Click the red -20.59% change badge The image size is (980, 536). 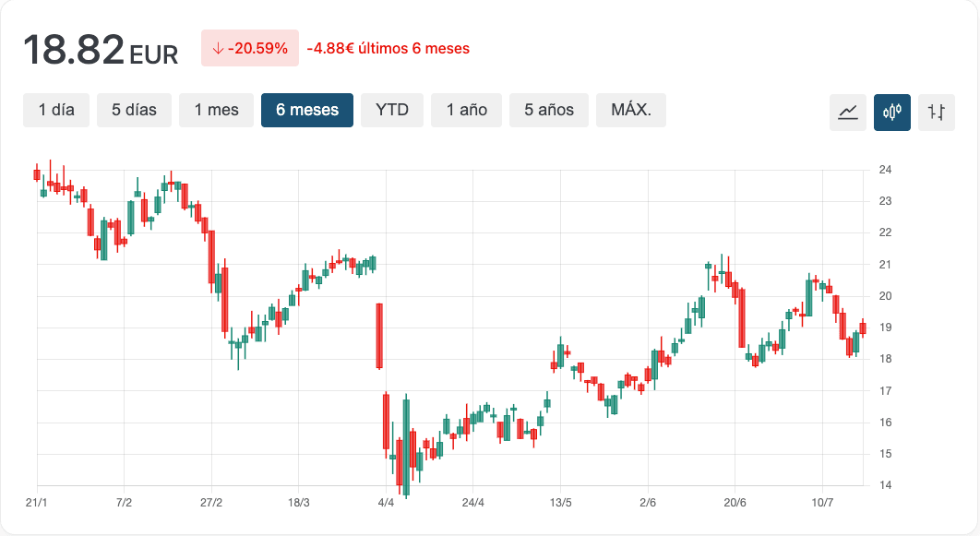(250, 48)
